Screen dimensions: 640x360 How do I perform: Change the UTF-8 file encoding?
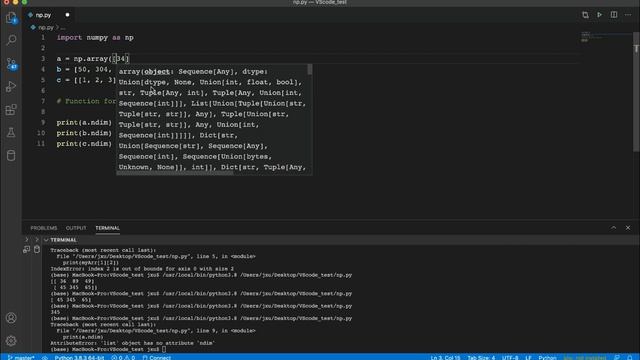(510, 358)
